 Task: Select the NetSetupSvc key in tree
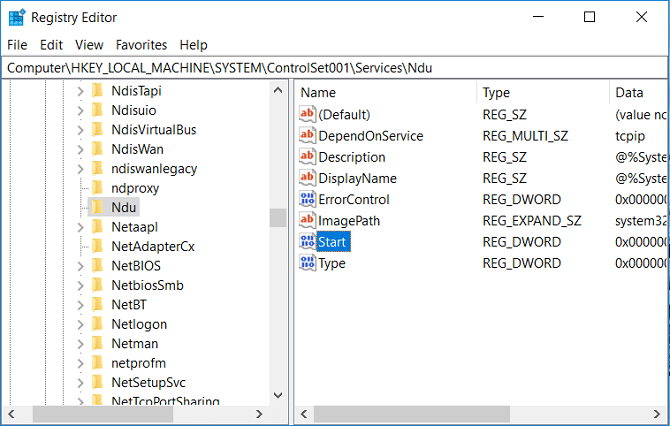tap(148, 382)
